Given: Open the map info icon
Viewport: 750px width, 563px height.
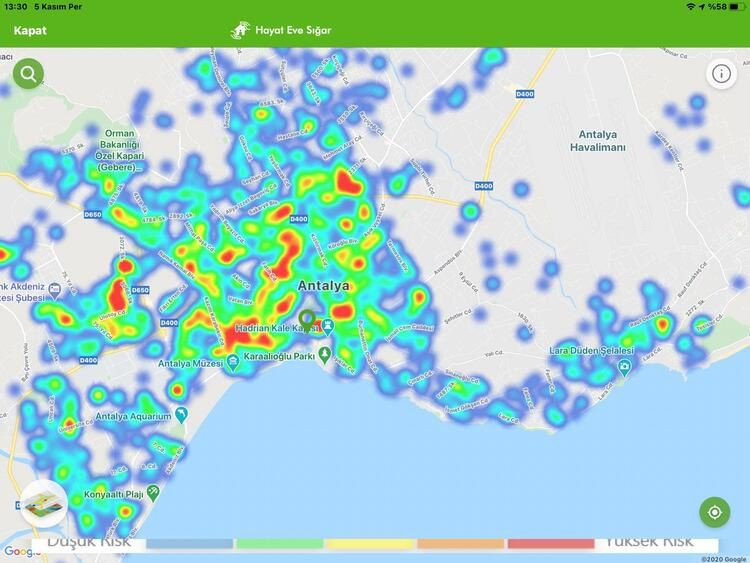Looking at the screenshot, I should [720, 73].
